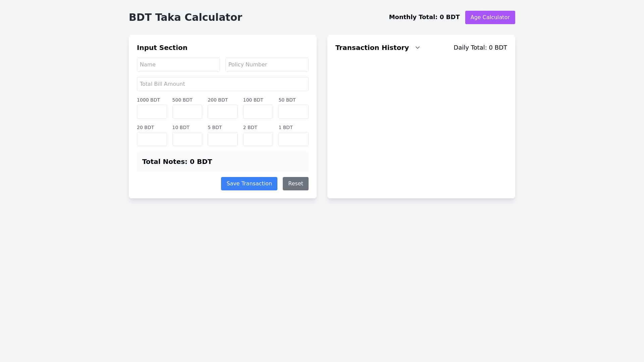Select the Total Bill Amount field
Image resolution: width=644 pixels, height=362 pixels.
point(222,84)
